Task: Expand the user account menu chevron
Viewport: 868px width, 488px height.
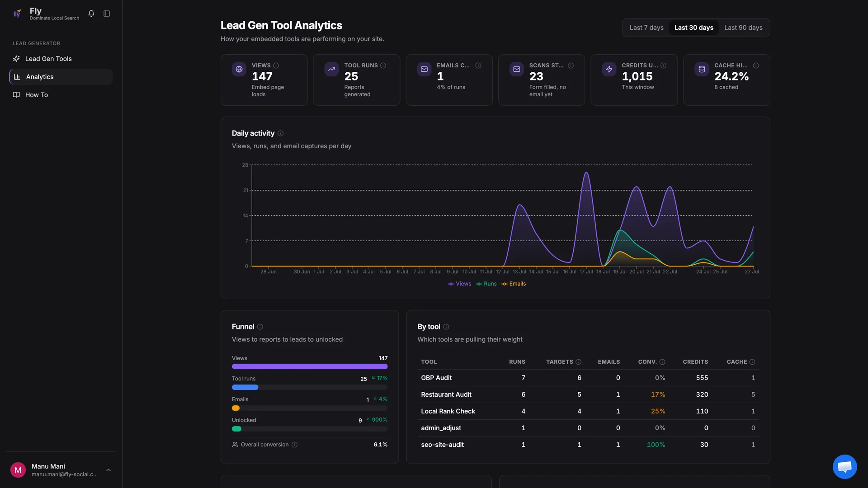Action: pyautogui.click(x=108, y=470)
